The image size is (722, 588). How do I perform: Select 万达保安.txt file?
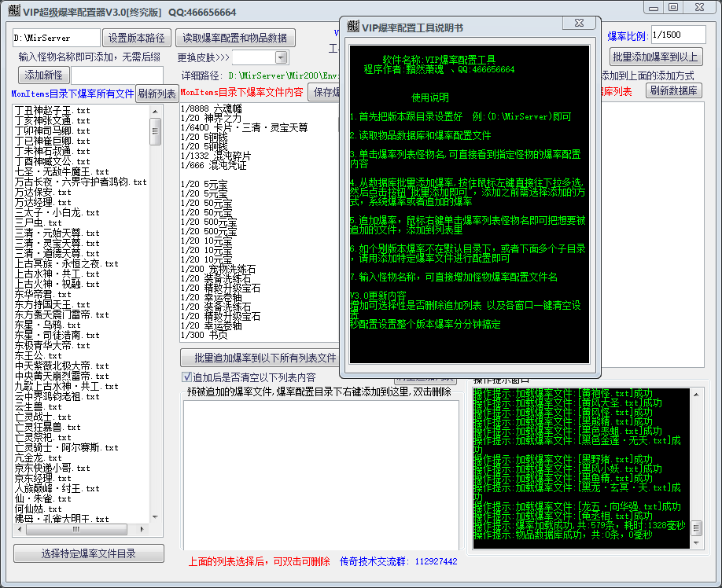42,193
